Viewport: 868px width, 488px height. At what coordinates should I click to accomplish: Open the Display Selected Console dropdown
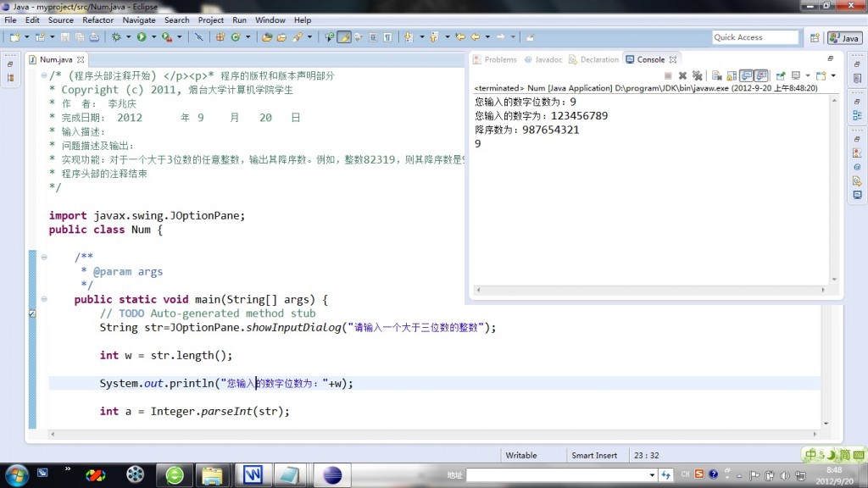(x=808, y=75)
